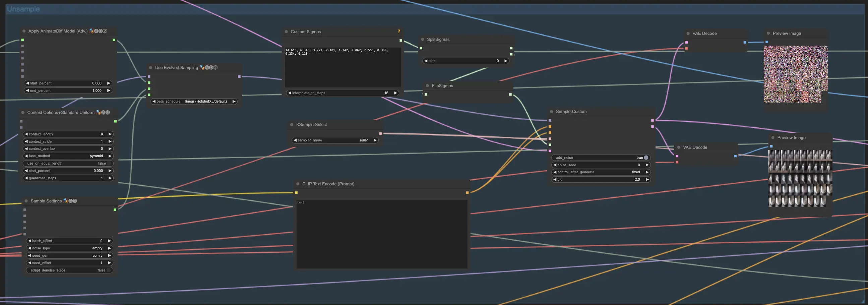Decrease AnimateDiff start_percent with left arrow
Screen dimensions: 868x305
pos(27,83)
